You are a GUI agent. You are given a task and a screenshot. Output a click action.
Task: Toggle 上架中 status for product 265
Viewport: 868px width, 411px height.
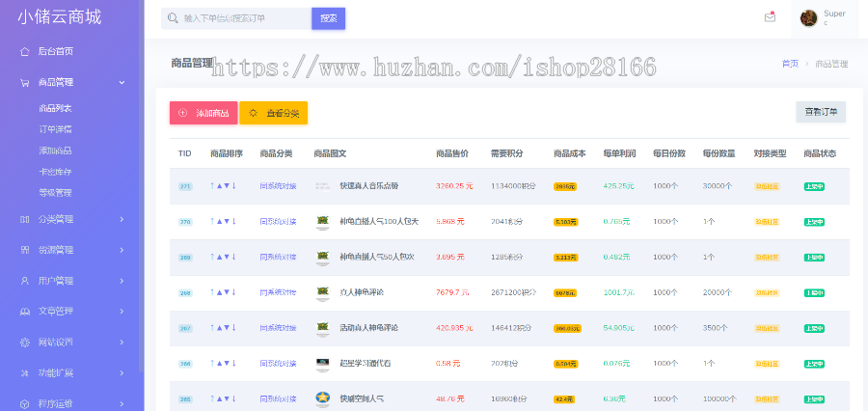click(x=814, y=399)
